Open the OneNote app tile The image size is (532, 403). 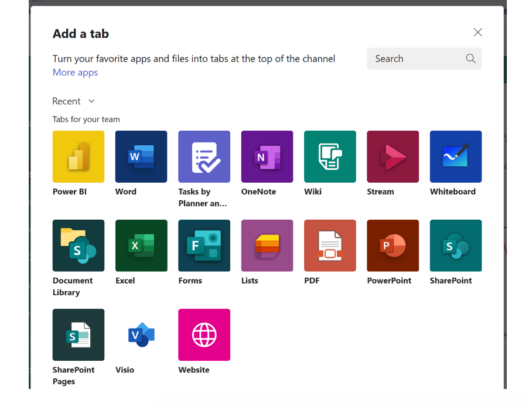[x=267, y=157]
